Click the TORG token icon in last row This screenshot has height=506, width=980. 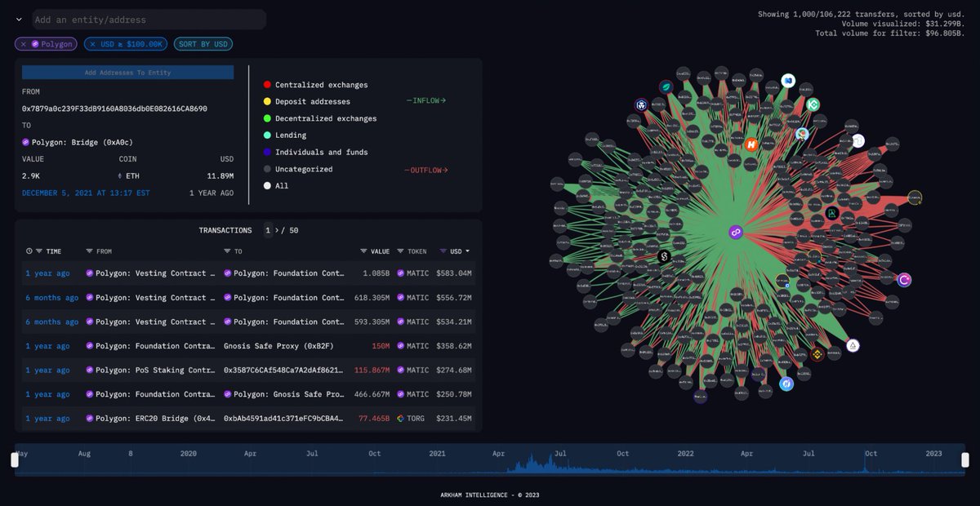click(x=400, y=419)
